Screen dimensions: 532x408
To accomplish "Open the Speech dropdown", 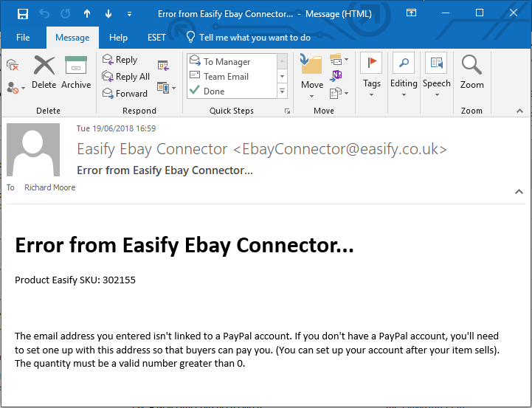I will click(x=437, y=75).
